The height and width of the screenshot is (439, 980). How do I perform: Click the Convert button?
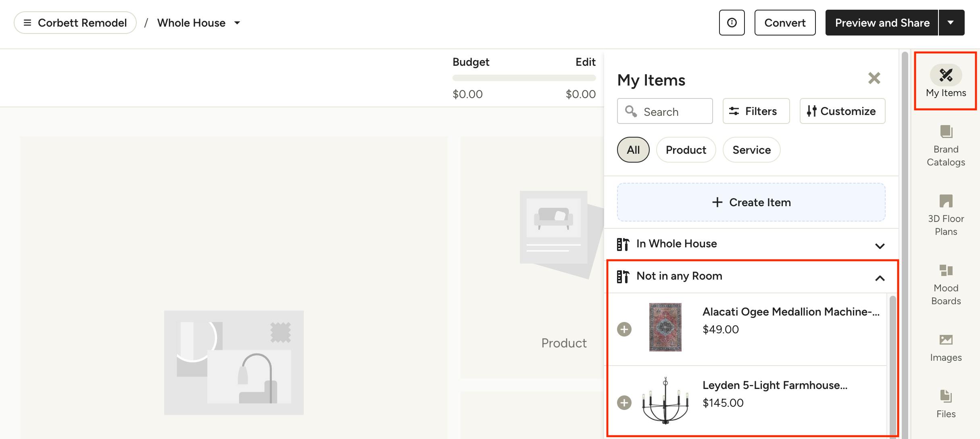[785, 23]
